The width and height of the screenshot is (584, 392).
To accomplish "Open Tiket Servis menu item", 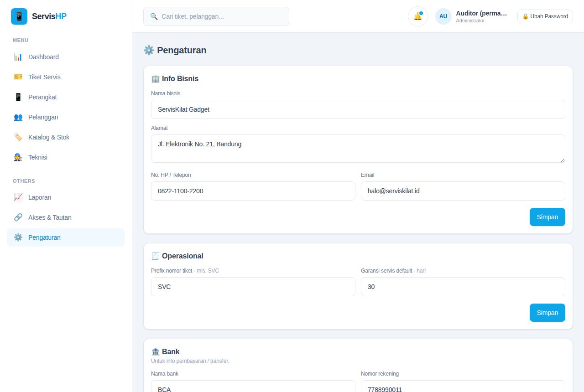I will (66, 77).
